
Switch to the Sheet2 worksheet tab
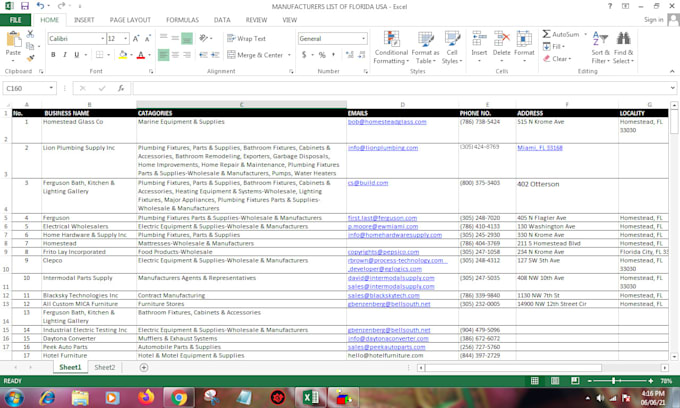tap(105, 367)
